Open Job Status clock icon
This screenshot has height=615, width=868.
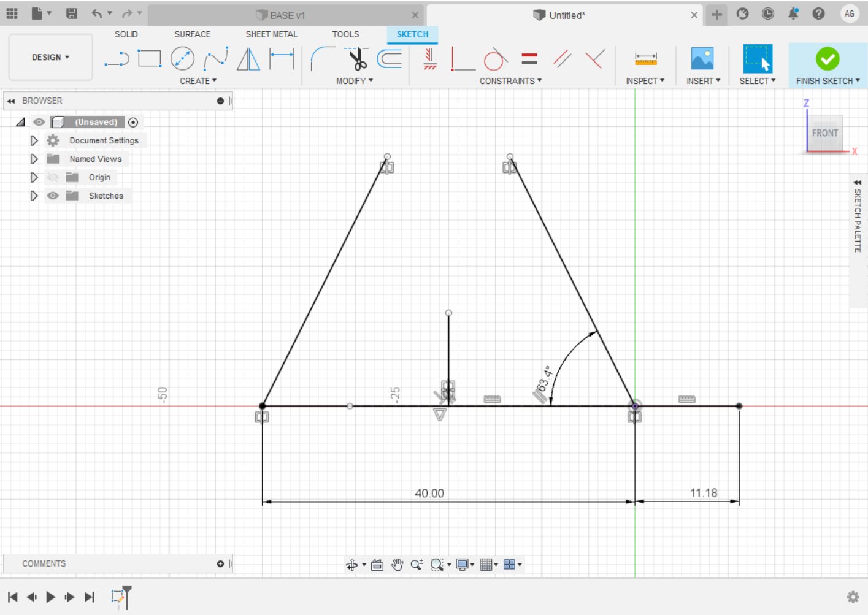click(767, 13)
